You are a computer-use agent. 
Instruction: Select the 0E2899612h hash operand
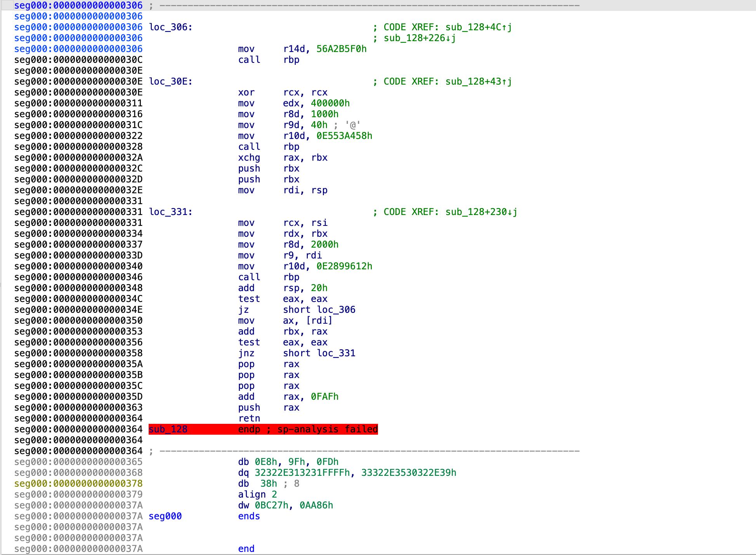click(x=344, y=266)
